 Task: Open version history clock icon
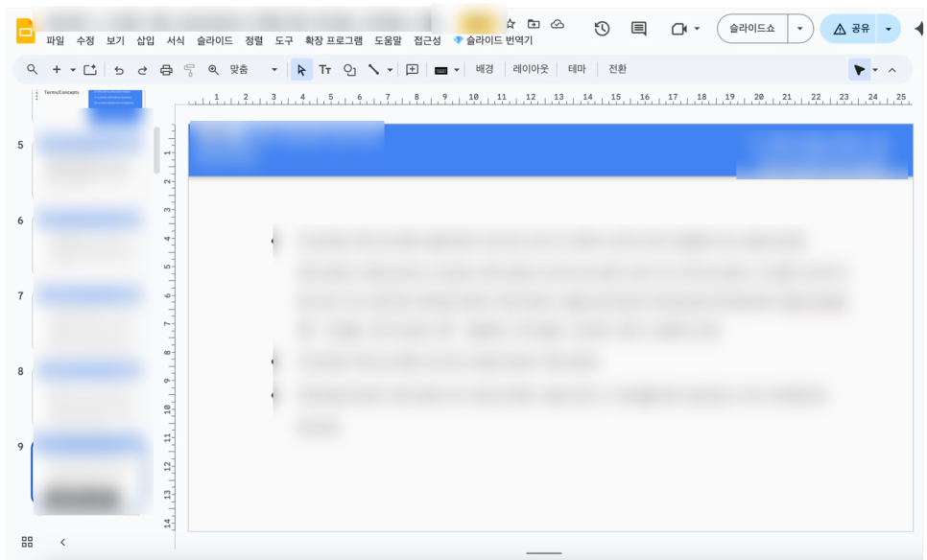pyautogui.click(x=602, y=29)
